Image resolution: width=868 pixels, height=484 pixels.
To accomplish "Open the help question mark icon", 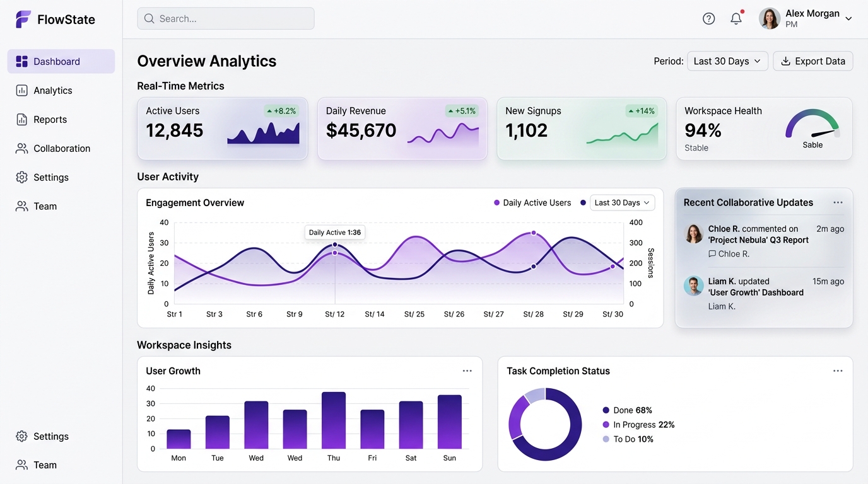I will (x=709, y=19).
